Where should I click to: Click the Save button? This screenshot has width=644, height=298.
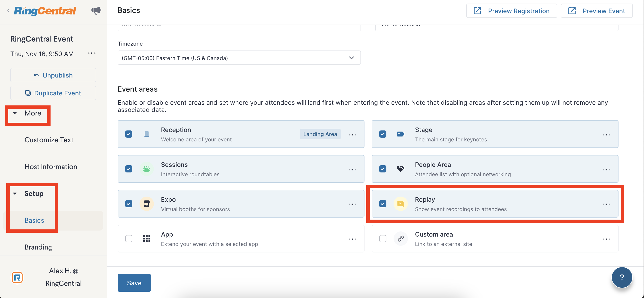[x=134, y=283]
